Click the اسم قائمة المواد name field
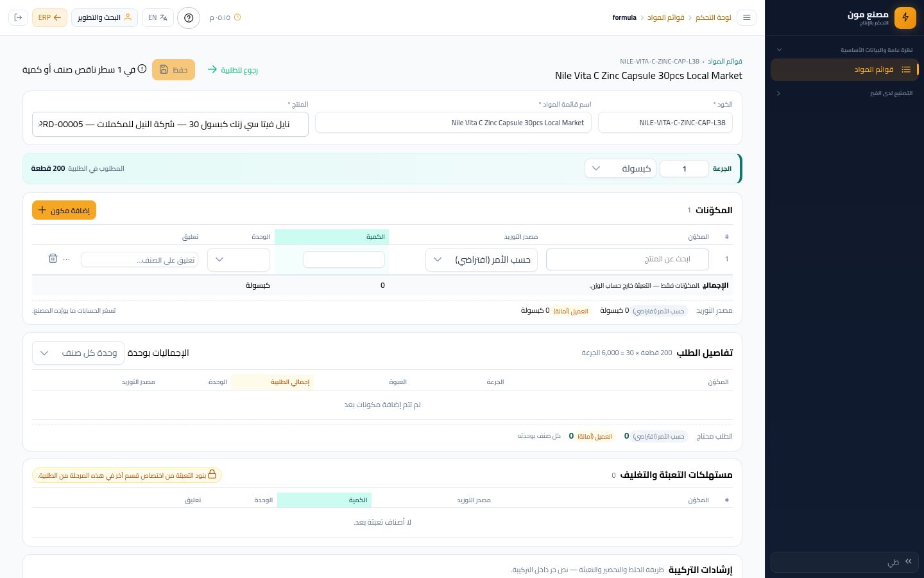The width and height of the screenshot is (924, 578). click(454, 123)
